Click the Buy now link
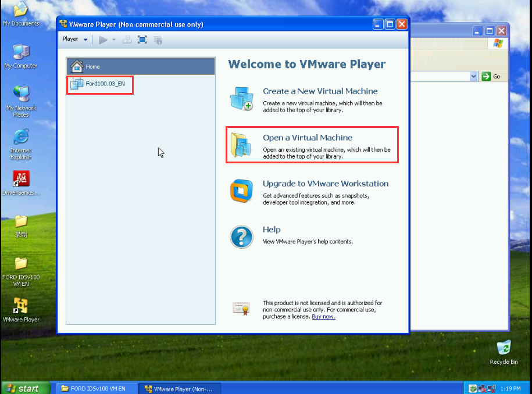Image resolution: width=532 pixels, height=394 pixels. point(323,317)
